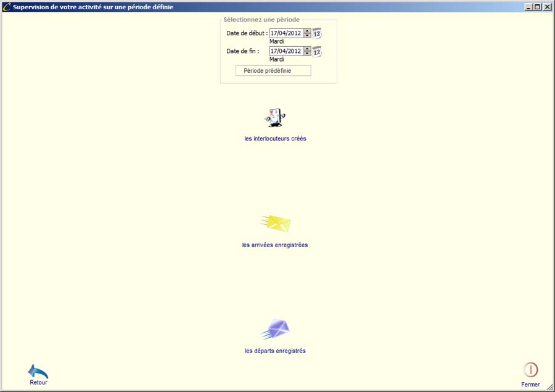The width and height of the screenshot is (555, 392).
Task: Open the 'les interlocuteurs créés' text link
Action: click(x=275, y=139)
